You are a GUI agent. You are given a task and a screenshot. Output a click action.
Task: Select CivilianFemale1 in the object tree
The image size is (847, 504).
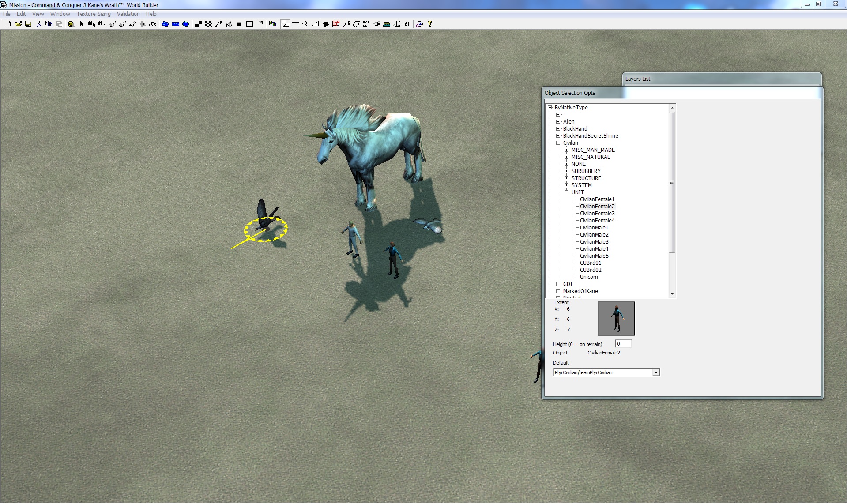point(597,199)
